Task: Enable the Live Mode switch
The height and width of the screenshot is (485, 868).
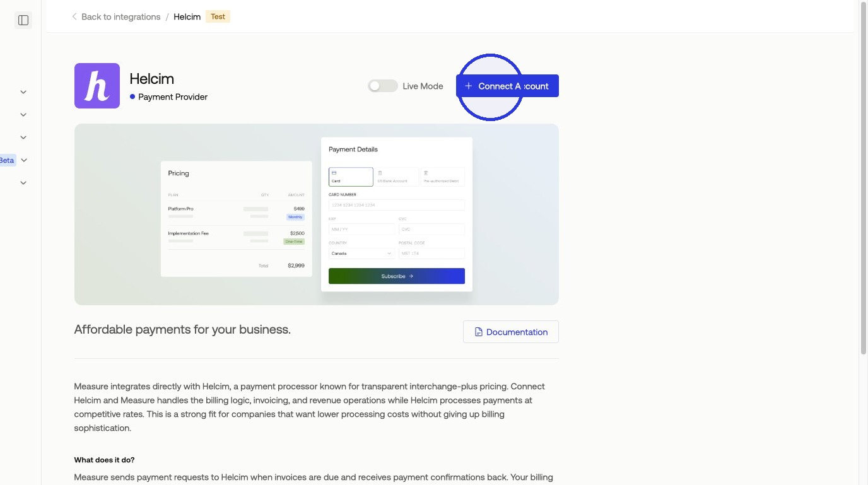Action: 383,86
